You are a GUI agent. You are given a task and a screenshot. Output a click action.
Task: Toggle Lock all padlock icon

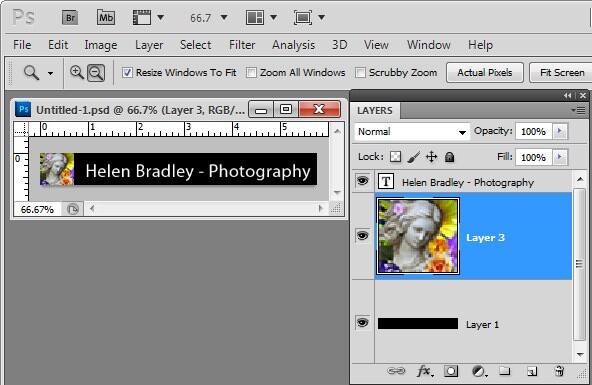coord(449,157)
